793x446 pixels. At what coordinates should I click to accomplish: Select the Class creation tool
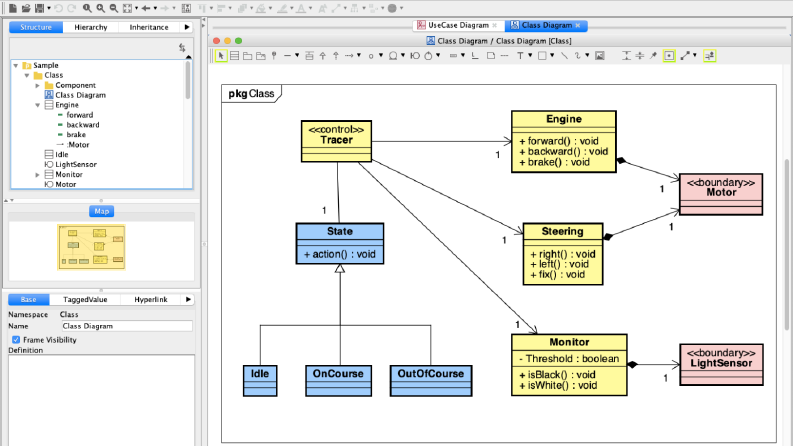pos(235,56)
